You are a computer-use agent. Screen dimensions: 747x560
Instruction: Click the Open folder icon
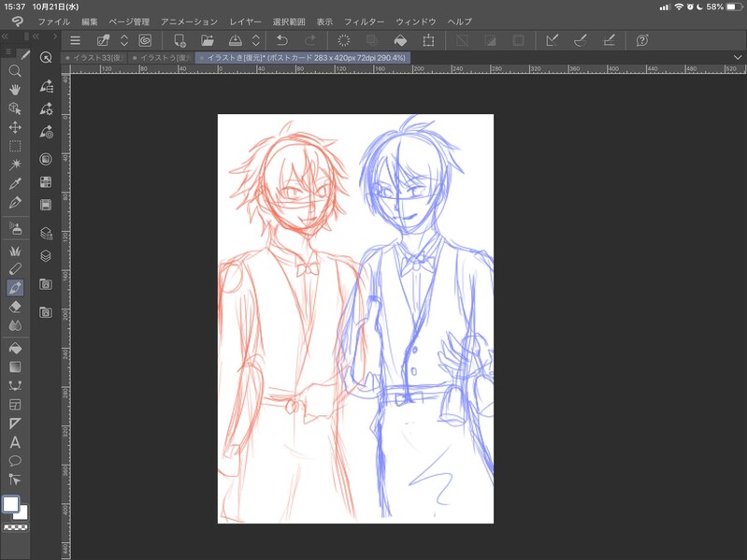[x=208, y=40]
